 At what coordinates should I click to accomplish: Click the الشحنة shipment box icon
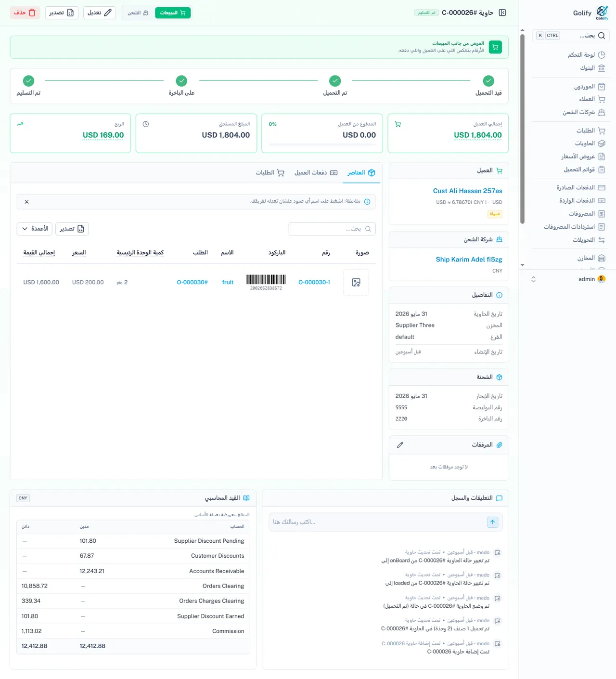click(499, 377)
